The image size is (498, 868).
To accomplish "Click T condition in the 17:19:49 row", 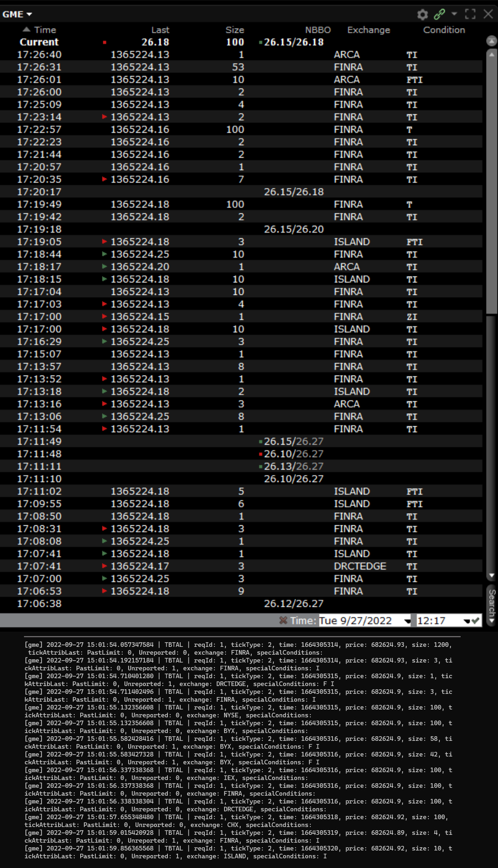I will pyautogui.click(x=409, y=205).
